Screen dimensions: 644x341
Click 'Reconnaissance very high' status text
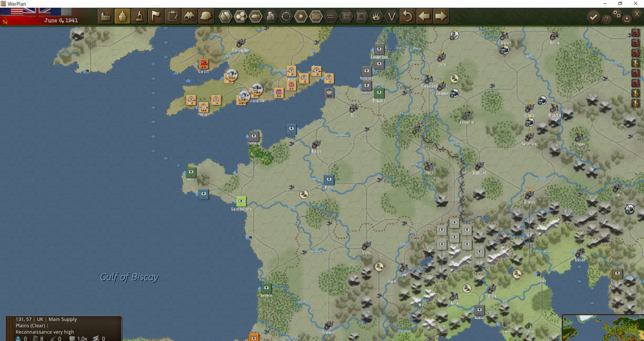(x=45, y=332)
